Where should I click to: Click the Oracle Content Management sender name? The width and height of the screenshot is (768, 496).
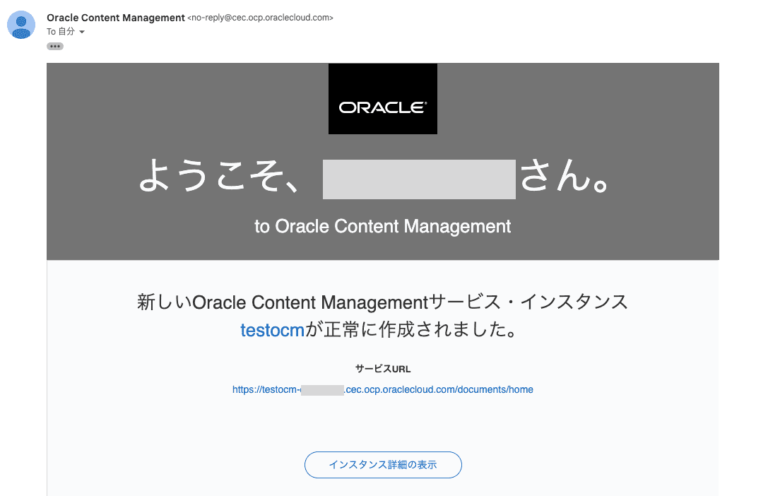[x=115, y=18]
